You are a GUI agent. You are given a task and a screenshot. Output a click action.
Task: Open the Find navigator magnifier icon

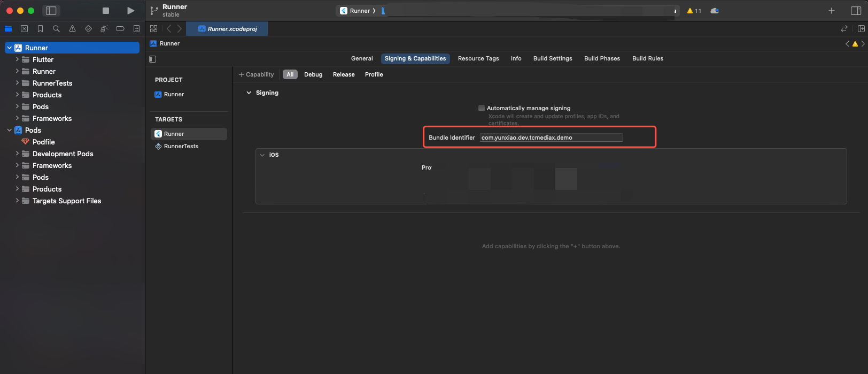pos(56,29)
